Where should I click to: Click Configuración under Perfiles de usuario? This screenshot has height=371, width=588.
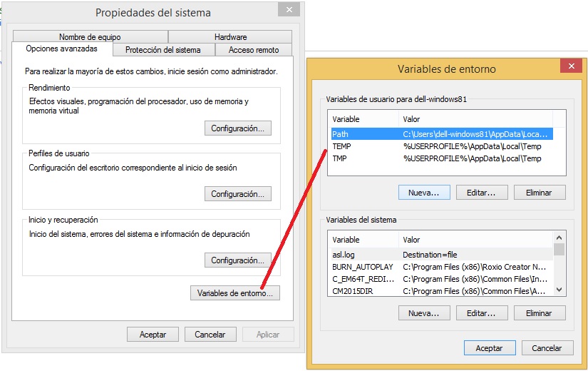tap(237, 194)
